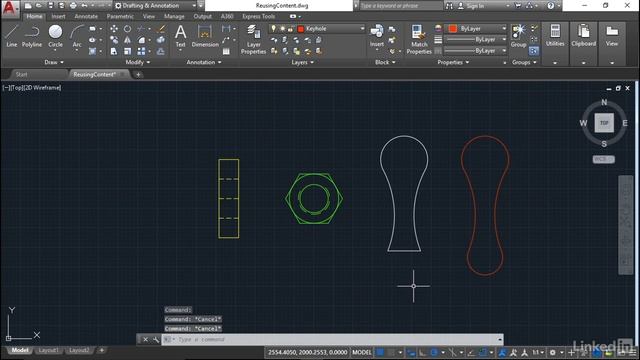Toggle object snap in status bar

483,353
